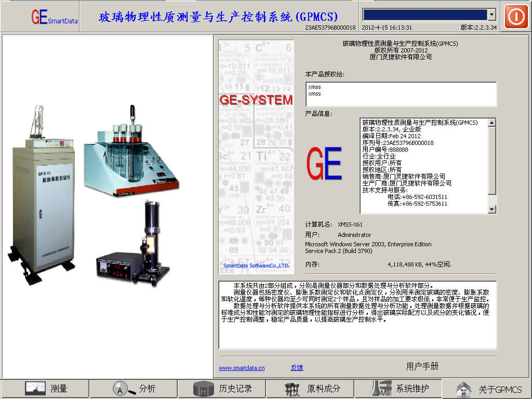Image resolution: width=532 pixels, height=399 pixels.
Task: Click the user name Administrator
Action: (354, 235)
